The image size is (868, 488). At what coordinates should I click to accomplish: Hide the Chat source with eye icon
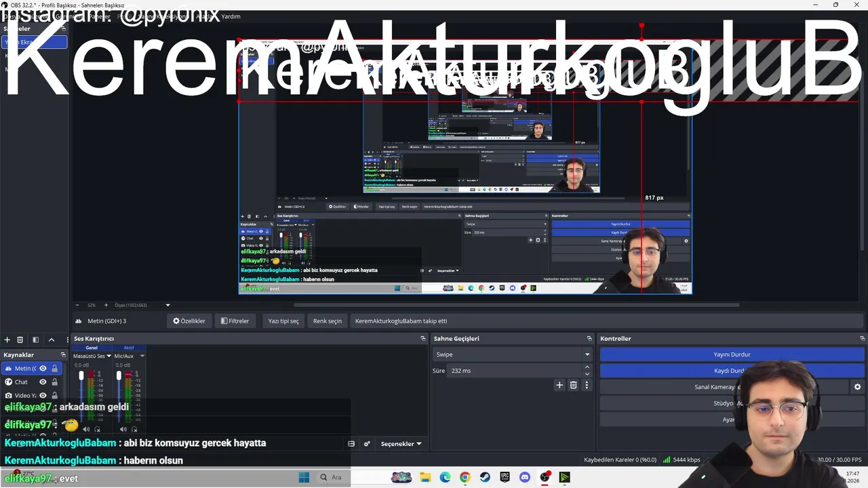(43, 382)
